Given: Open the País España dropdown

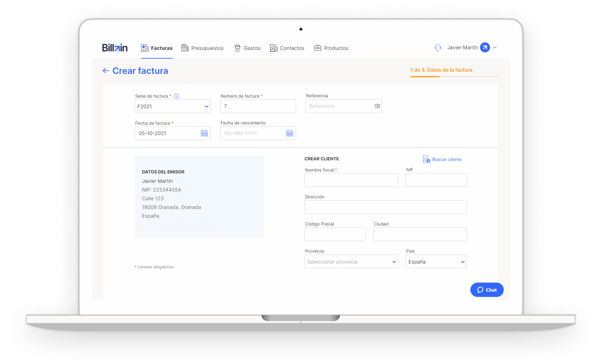Looking at the screenshot, I should pyautogui.click(x=436, y=262).
